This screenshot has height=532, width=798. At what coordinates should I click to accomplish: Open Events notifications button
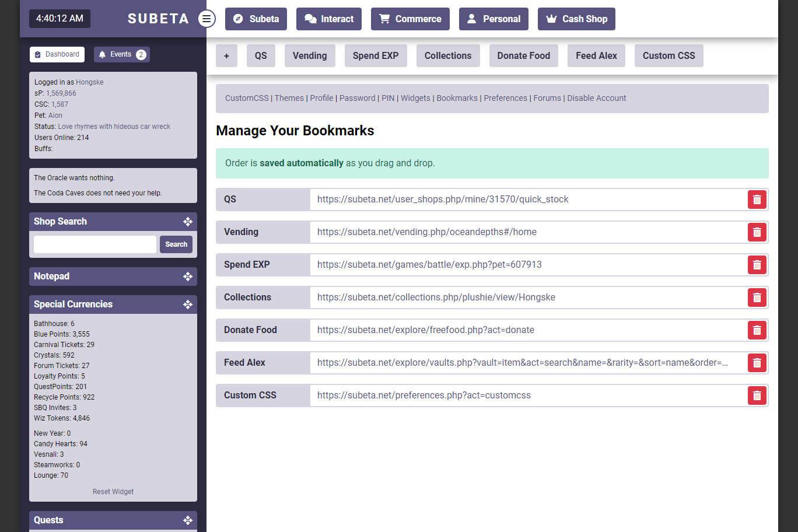(122, 54)
